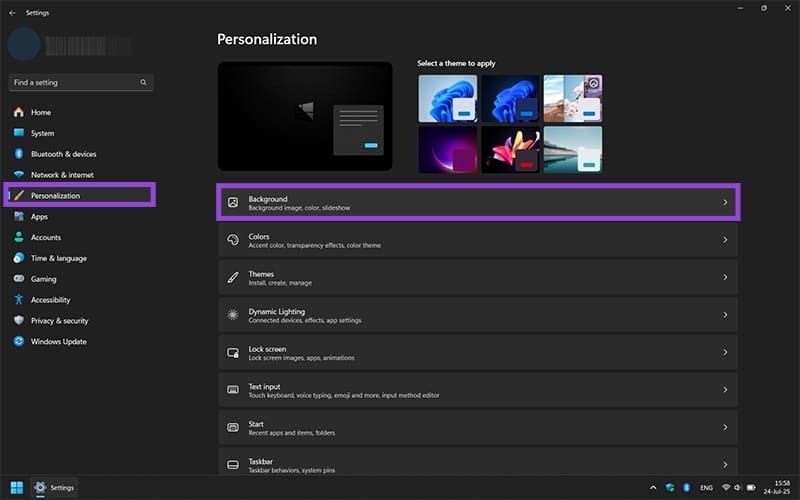Click the Dynamic Lighting sun icon
The image size is (800, 500).
click(x=233, y=315)
